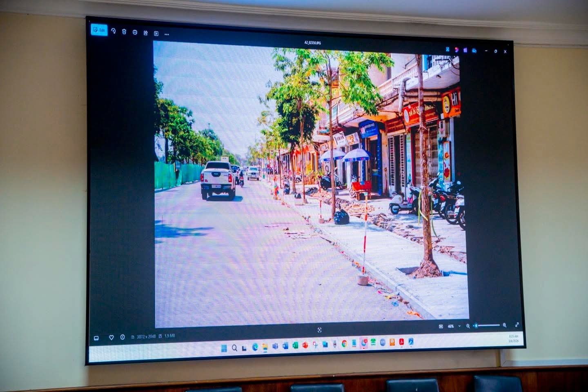Click the Edit button in Photos
Viewport: 588px width, 392px height.
(100, 30)
